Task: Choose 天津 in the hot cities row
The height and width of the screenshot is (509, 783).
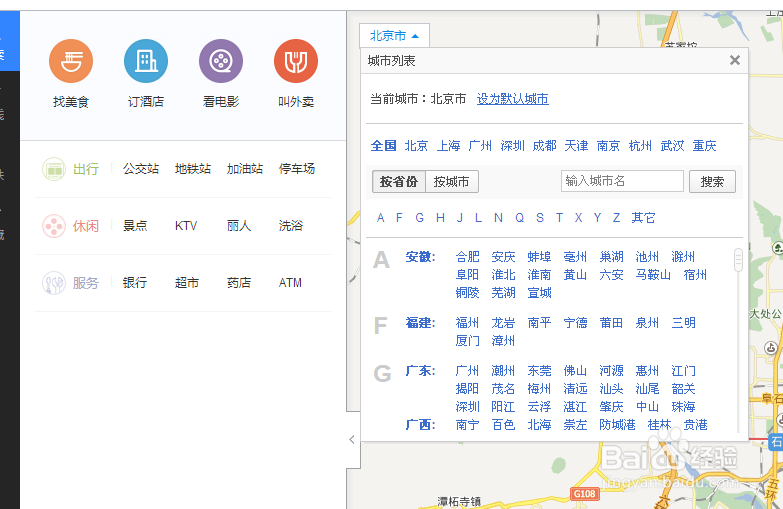Action: click(576, 146)
